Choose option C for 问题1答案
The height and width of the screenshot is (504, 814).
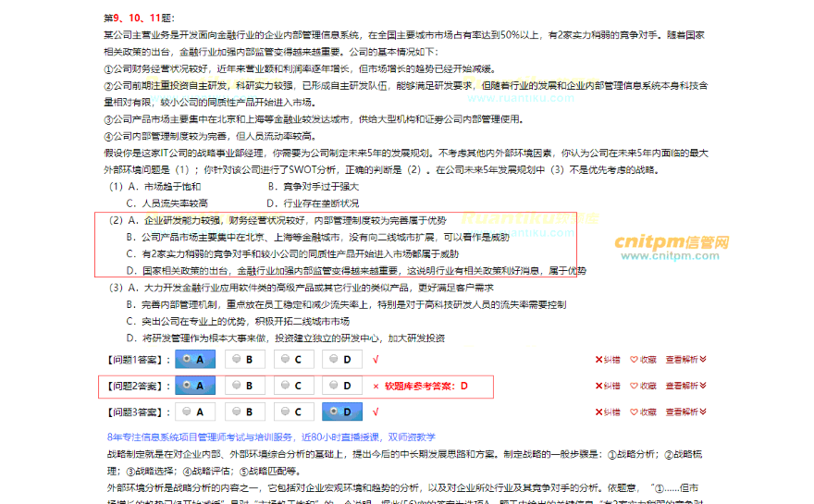[291, 359]
